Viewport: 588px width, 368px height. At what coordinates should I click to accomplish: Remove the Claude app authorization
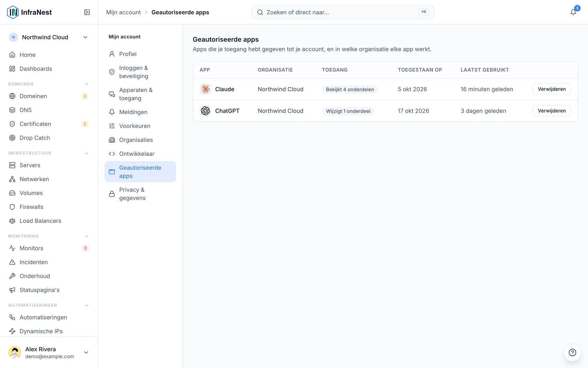point(552,89)
